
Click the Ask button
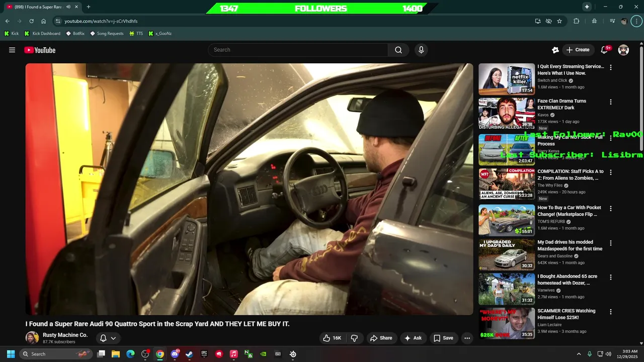click(413, 338)
